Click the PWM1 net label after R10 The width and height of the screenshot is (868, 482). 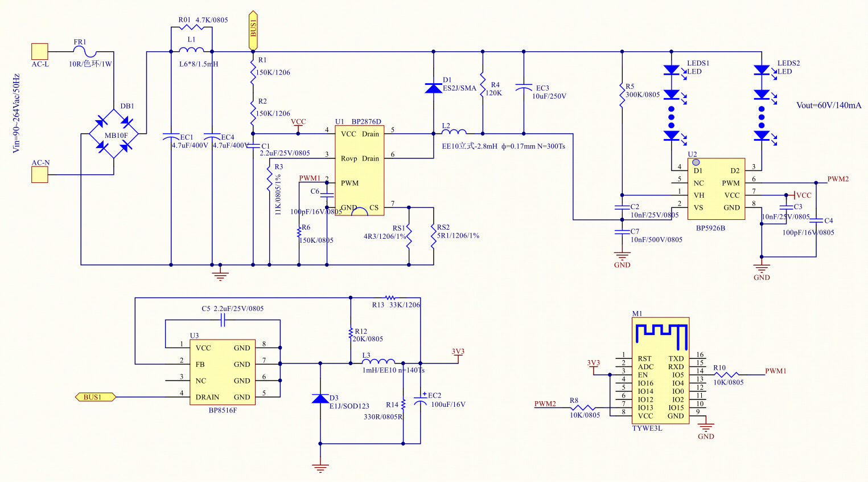coord(776,371)
